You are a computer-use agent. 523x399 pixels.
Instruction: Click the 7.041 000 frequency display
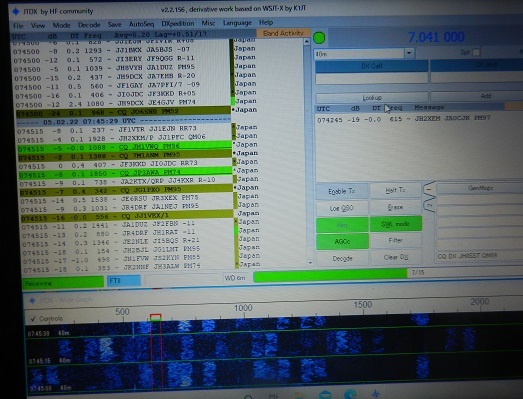click(436, 37)
